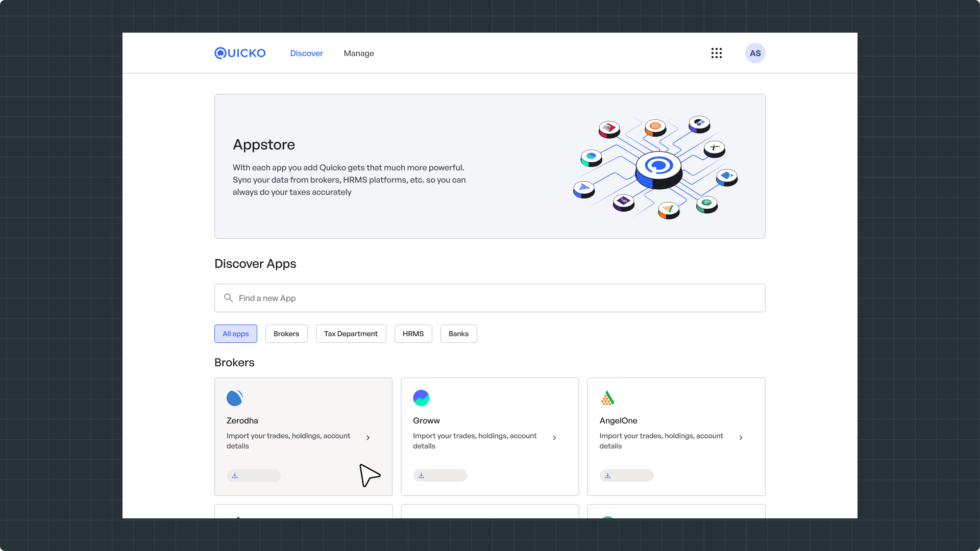Click Groww's 'Import your trades' description
This screenshot has width=980, height=551.
click(475, 441)
